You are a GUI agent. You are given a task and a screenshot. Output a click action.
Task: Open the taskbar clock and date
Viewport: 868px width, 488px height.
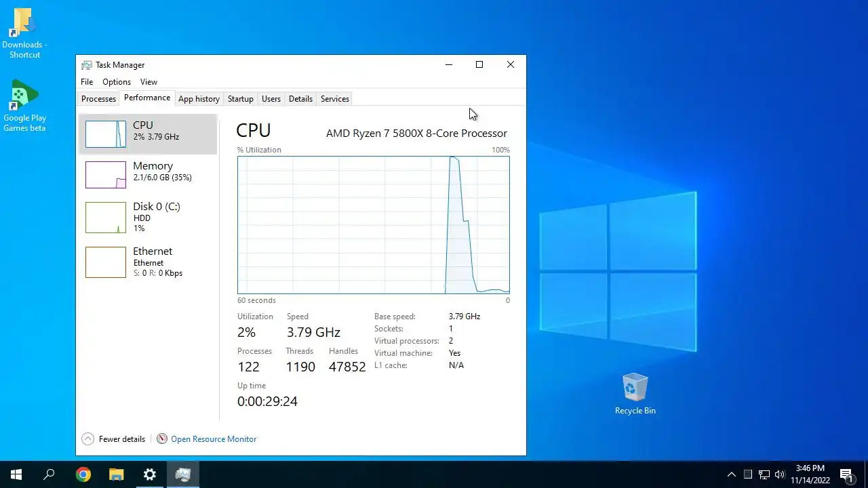[x=810, y=474]
